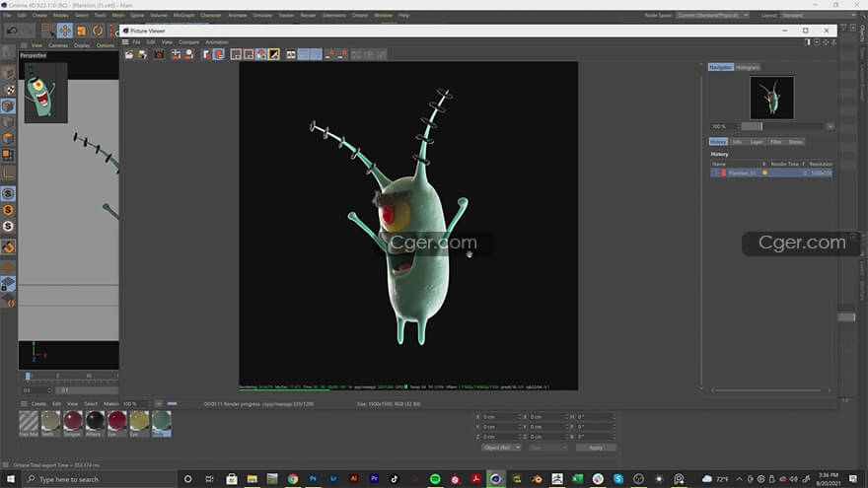
Task: Open MoGraph menu in main menu bar
Action: 183,16
